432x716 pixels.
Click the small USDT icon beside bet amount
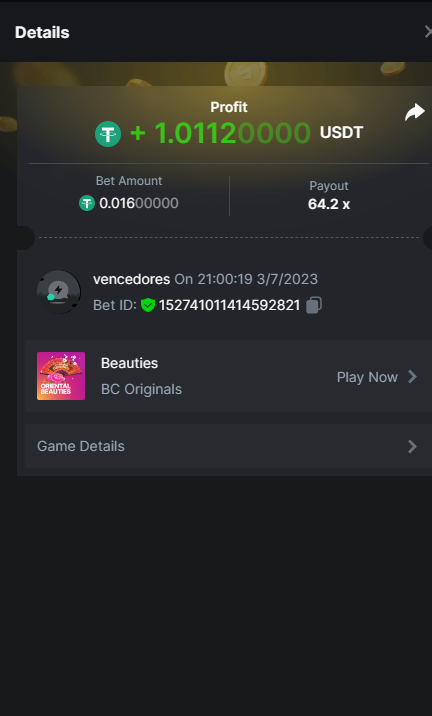87,203
